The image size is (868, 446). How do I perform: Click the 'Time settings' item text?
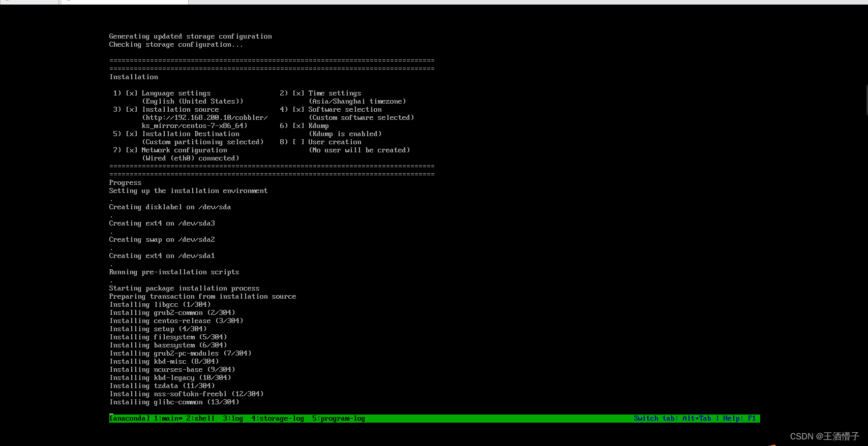[335, 93]
